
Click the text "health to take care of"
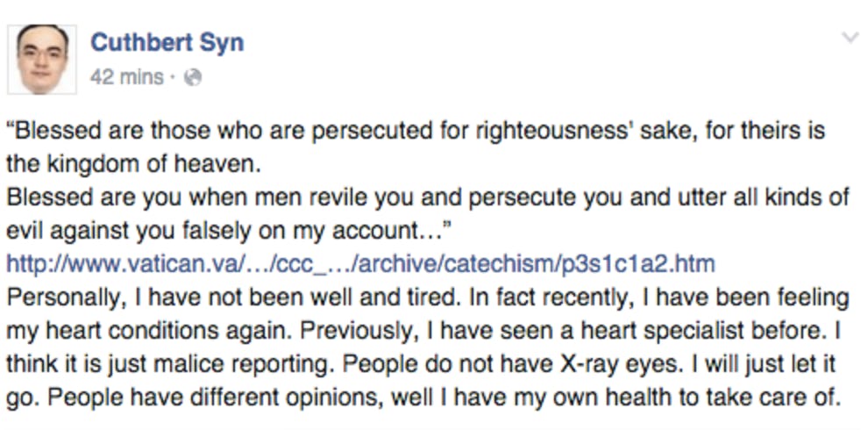click(741, 395)
